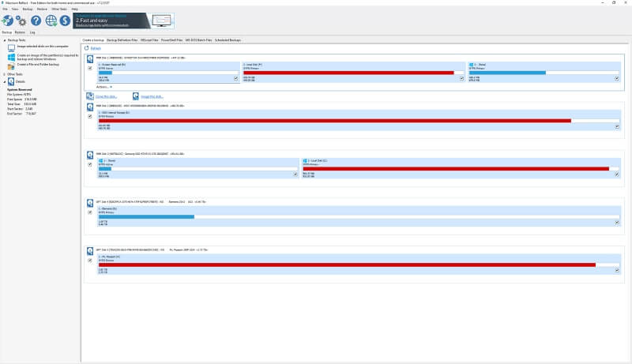Open the rescue media disc toolbar icon
The image size is (632, 364).
coord(8,21)
